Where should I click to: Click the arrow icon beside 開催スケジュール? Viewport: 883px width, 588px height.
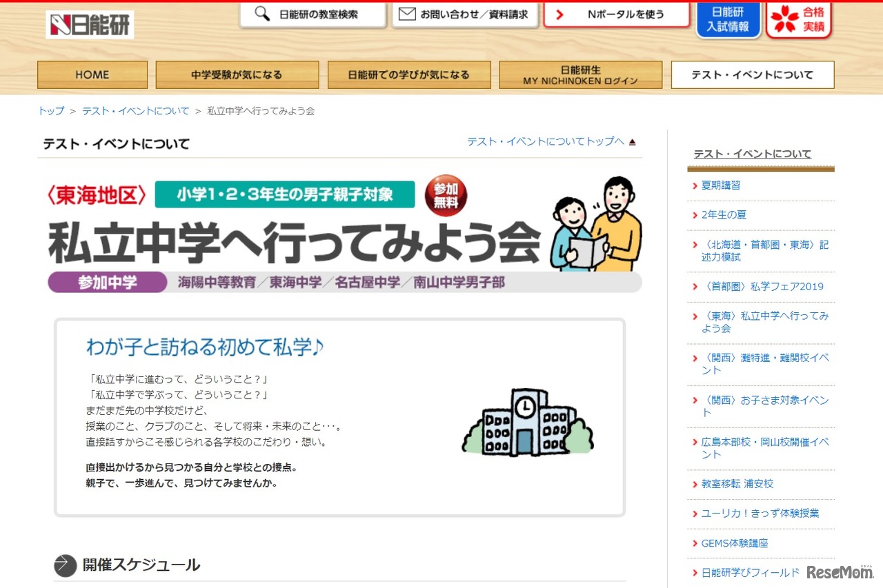tap(66, 565)
